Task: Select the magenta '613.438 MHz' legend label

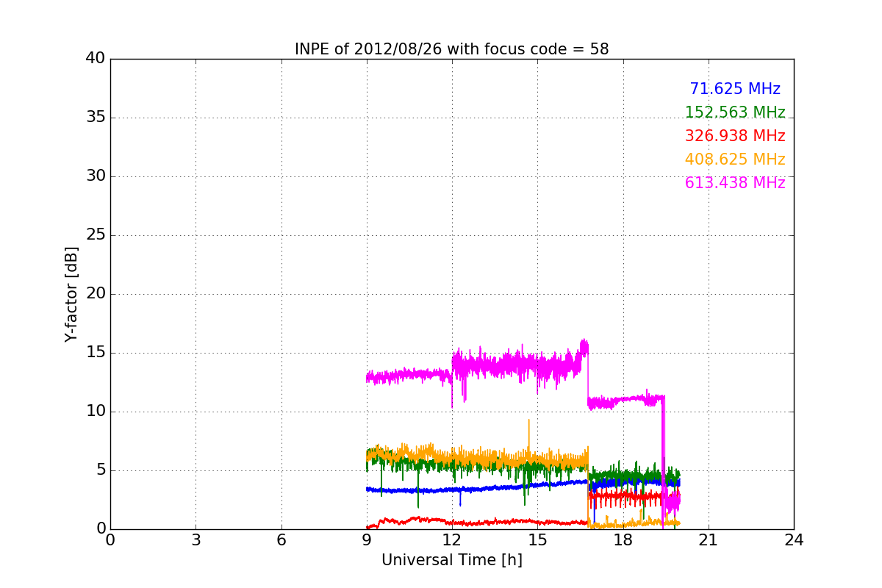Action: pos(735,183)
